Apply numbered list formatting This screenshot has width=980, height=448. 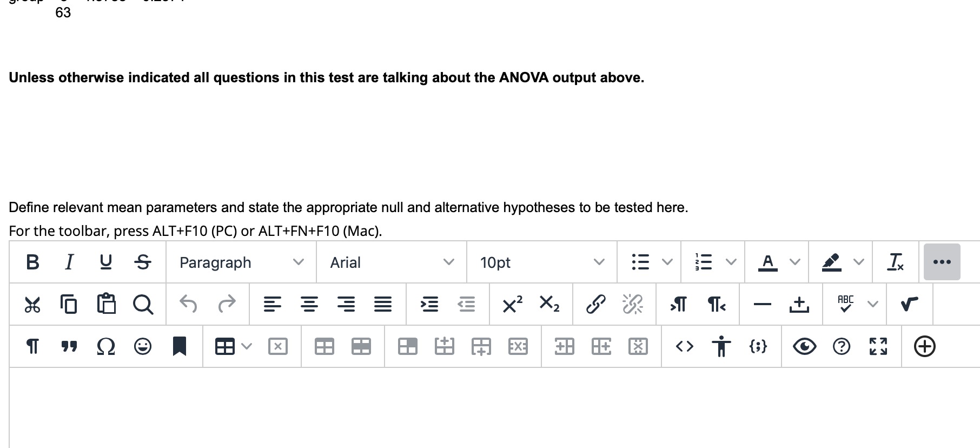pos(704,262)
